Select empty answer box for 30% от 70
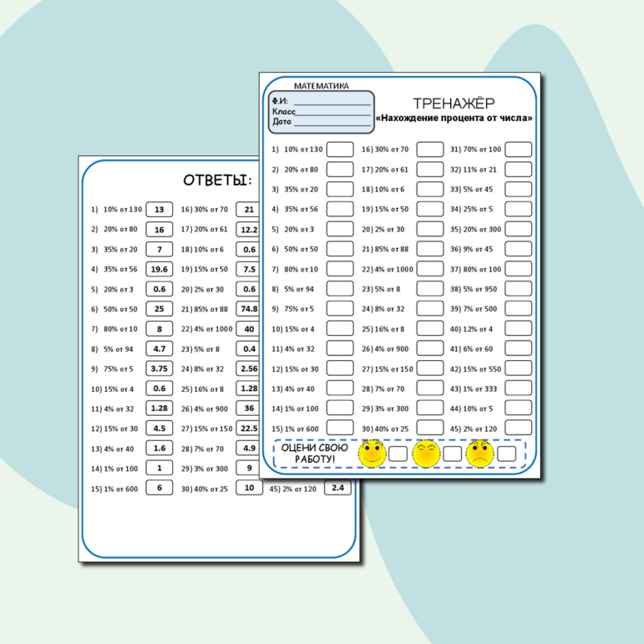This screenshot has width=644, height=644. (x=430, y=150)
